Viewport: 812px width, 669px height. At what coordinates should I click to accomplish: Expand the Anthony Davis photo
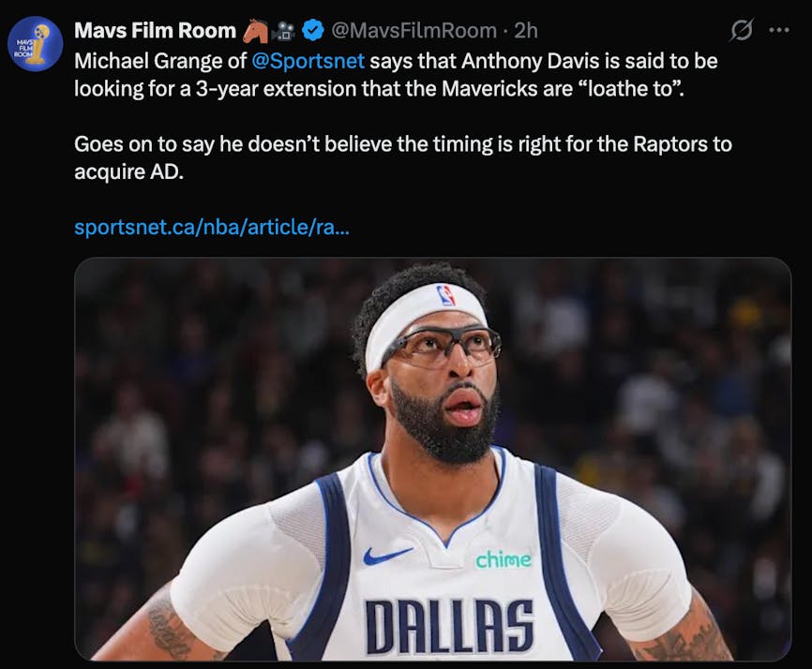(x=433, y=459)
